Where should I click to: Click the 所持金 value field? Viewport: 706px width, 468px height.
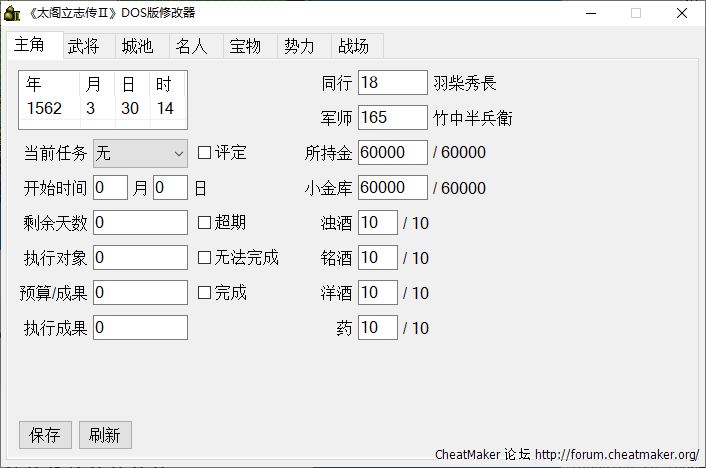[x=392, y=153]
